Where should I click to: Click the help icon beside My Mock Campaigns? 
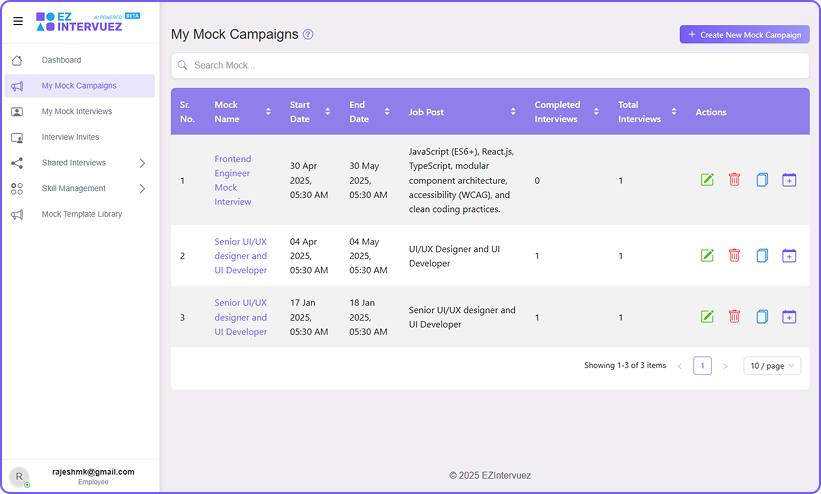click(308, 35)
